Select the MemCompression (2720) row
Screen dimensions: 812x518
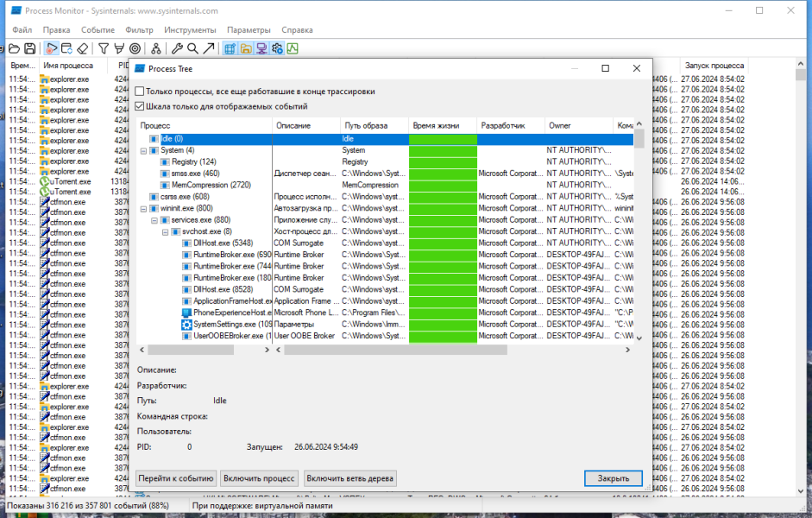[x=385, y=185]
